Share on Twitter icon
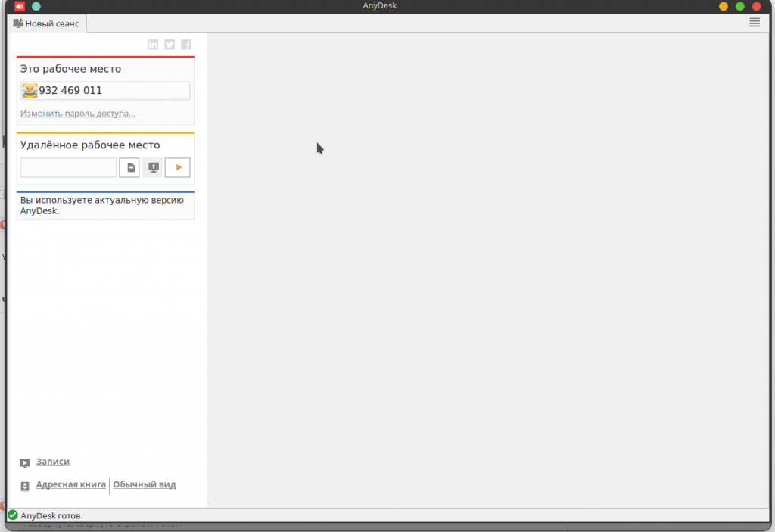Screen dimensions: 775x532 170,45
